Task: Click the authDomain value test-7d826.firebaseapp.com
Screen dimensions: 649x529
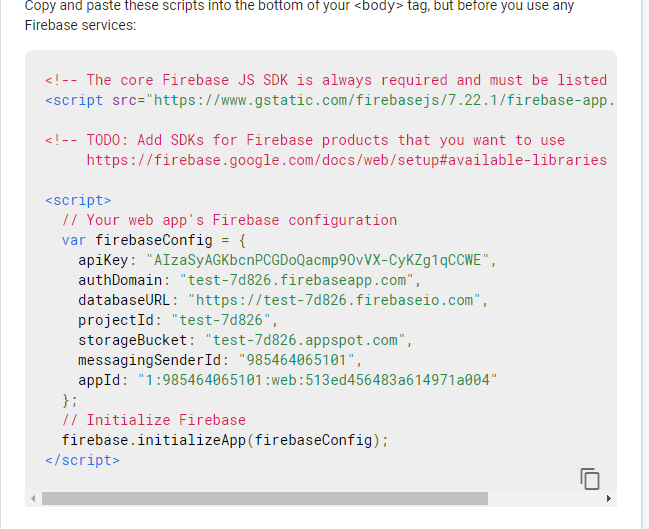Action: (294, 280)
